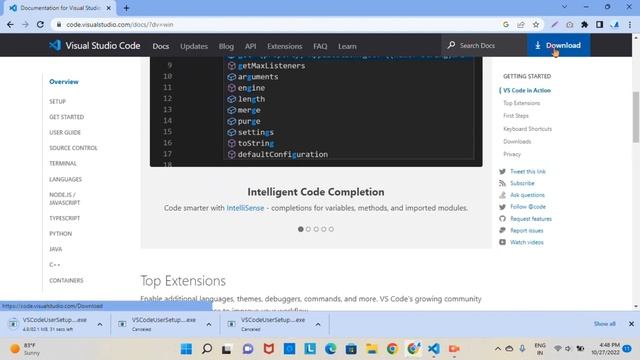The image size is (640, 360).
Task: Expand options for second canceled download
Action: point(209,324)
